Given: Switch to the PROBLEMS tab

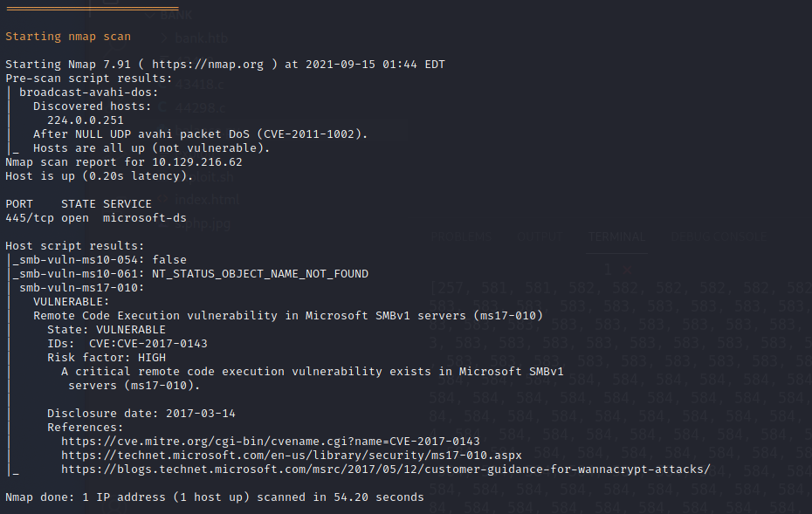Looking at the screenshot, I should pyautogui.click(x=461, y=236).
